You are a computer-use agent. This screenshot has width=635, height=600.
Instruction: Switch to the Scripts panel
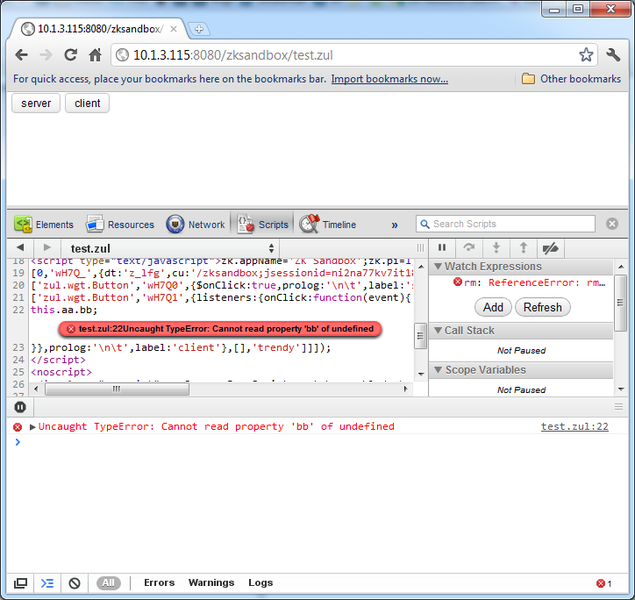[x=262, y=224]
